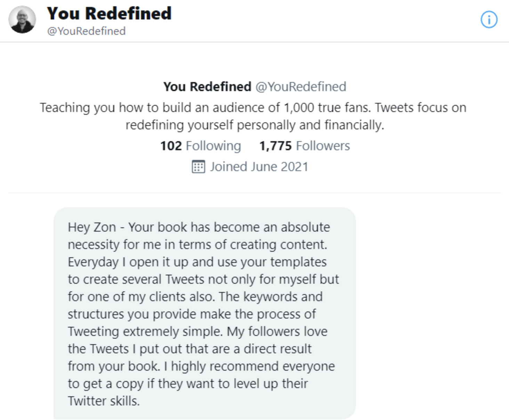Click the header @YouRedefined handle under title
The height and width of the screenshot is (420, 509).
86,31
